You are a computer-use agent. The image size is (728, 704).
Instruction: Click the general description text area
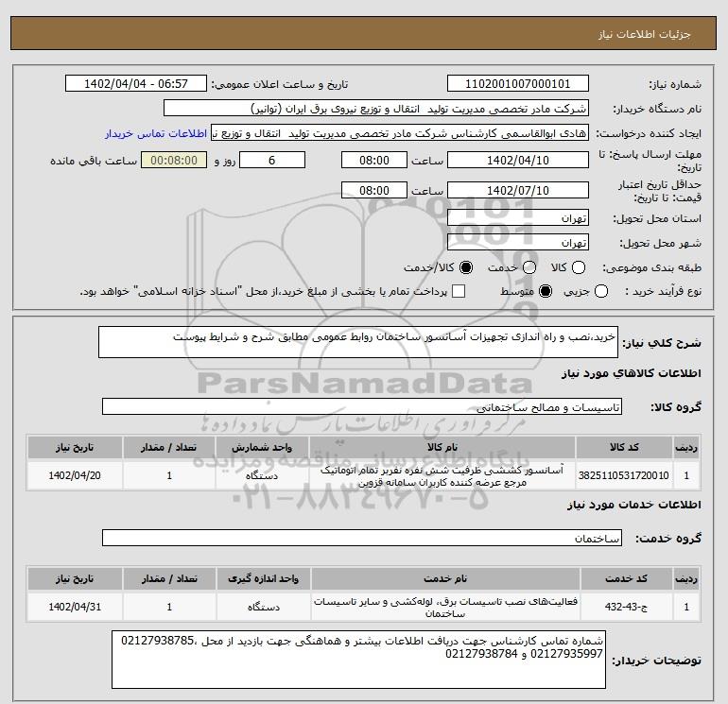[x=358, y=342]
